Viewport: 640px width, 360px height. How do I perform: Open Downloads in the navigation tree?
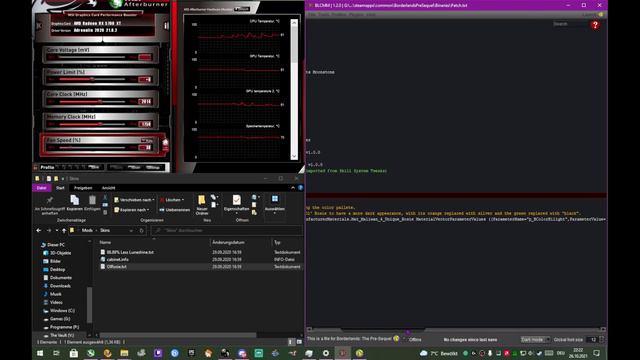[x=60, y=286]
